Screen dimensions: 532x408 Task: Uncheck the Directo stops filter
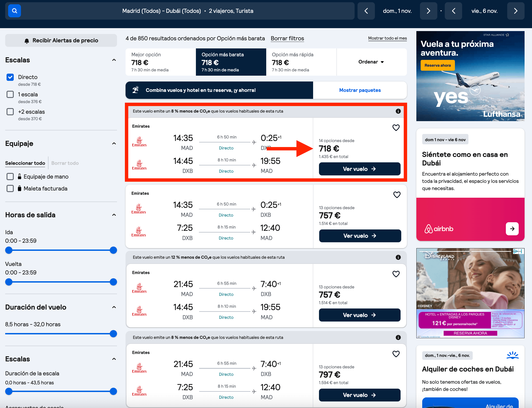click(10, 77)
